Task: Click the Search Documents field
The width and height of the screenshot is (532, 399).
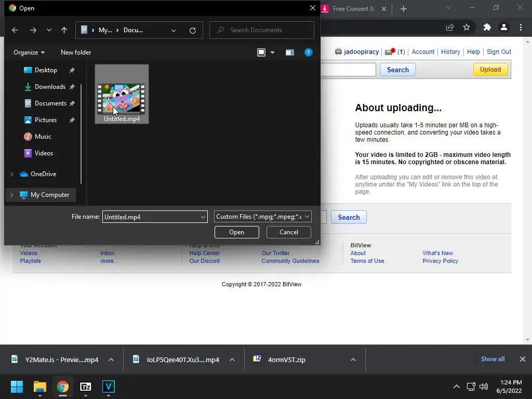Action: [x=262, y=30]
